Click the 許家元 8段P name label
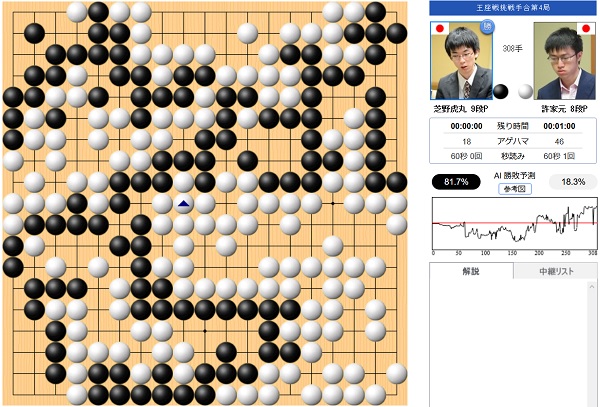Viewport: 600px width, 407px height. point(564,109)
